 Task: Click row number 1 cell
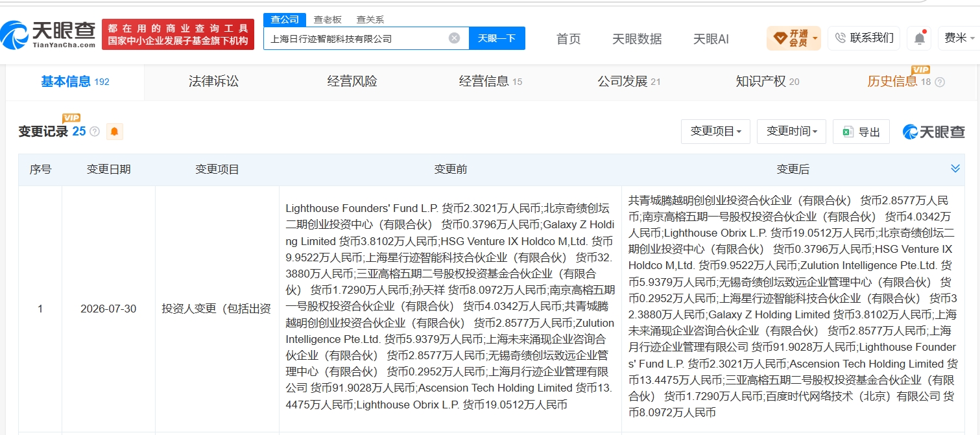click(40, 309)
